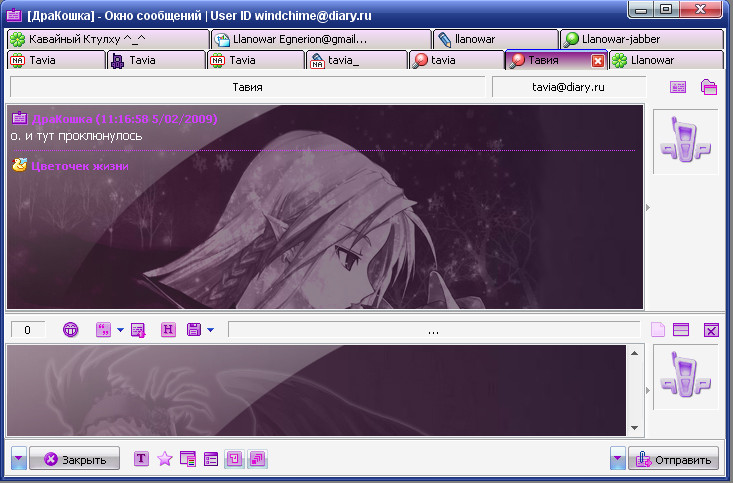Open message history with the H icon

click(x=168, y=330)
